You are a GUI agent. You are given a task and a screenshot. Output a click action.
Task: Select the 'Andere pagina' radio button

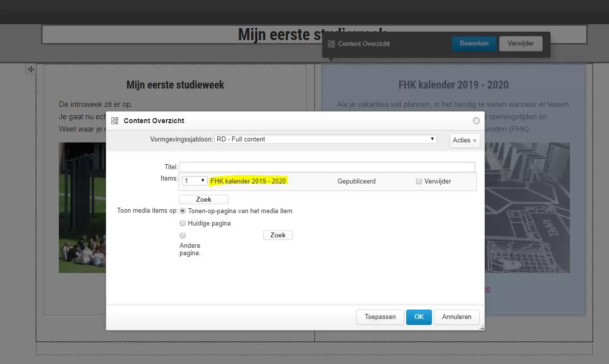pyautogui.click(x=183, y=235)
